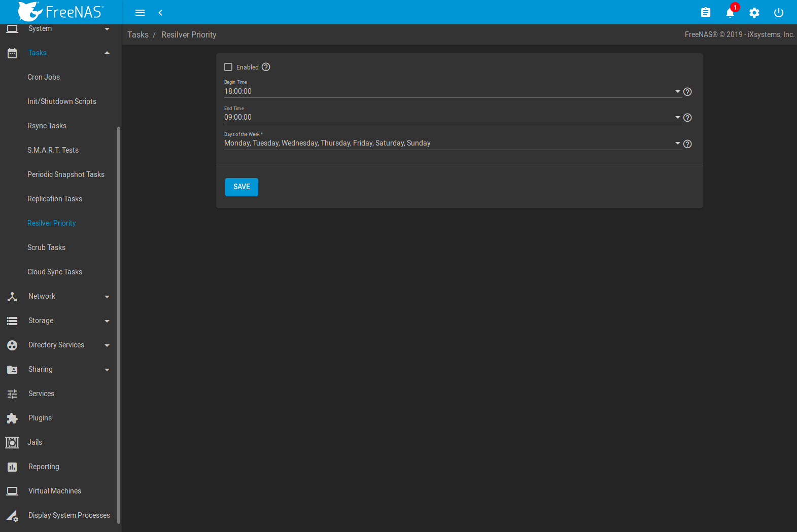The width and height of the screenshot is (797, 532).
Task: Click the System laptop icon
Action: tap(12, 29)
